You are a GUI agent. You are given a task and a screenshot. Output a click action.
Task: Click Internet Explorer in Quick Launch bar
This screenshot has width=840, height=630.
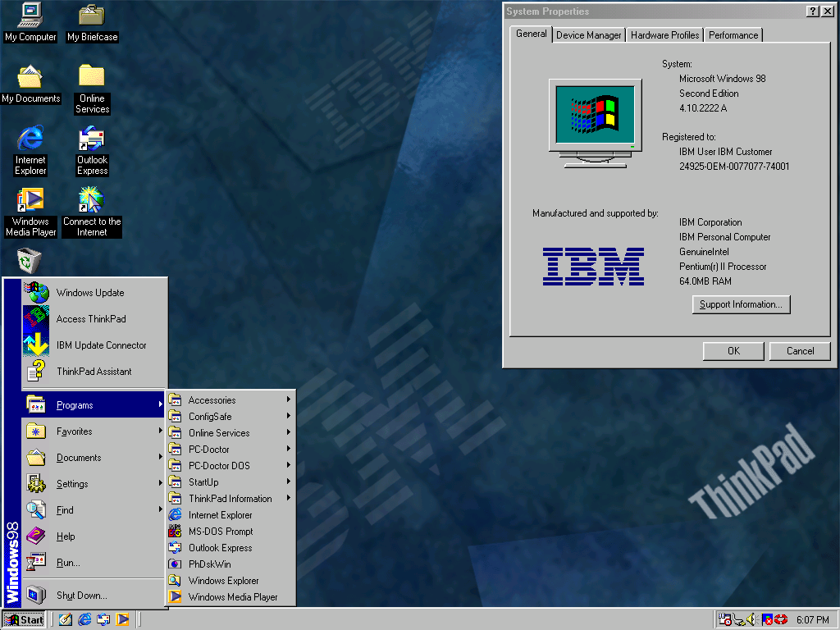[x=84, y=619]
